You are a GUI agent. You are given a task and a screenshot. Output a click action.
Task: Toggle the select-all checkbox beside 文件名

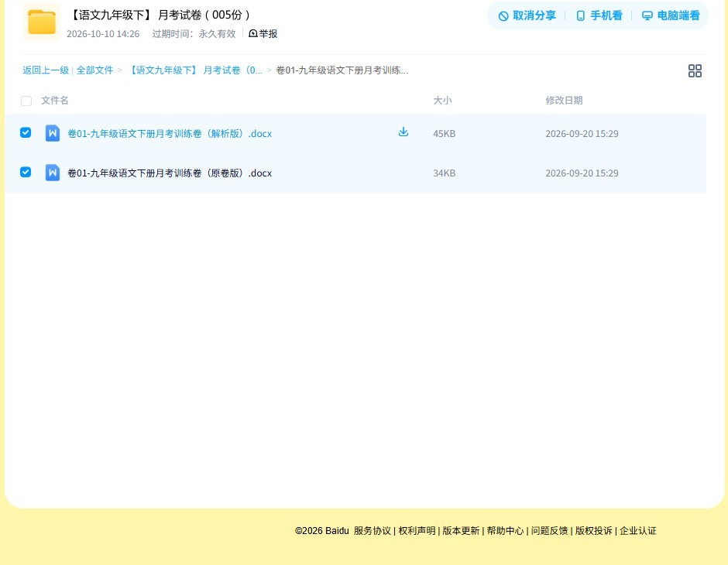(26, 101)
